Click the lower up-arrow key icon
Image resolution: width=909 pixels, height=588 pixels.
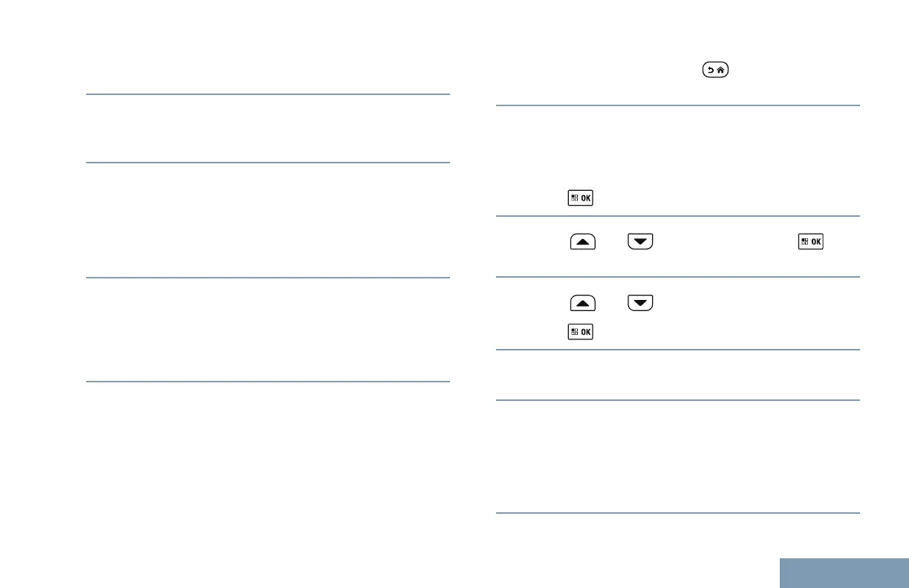[583, 303]
